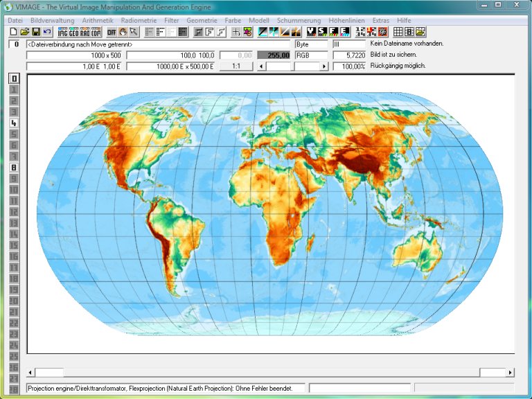Open the folder icon at toolbar end

tap(420, 32)
